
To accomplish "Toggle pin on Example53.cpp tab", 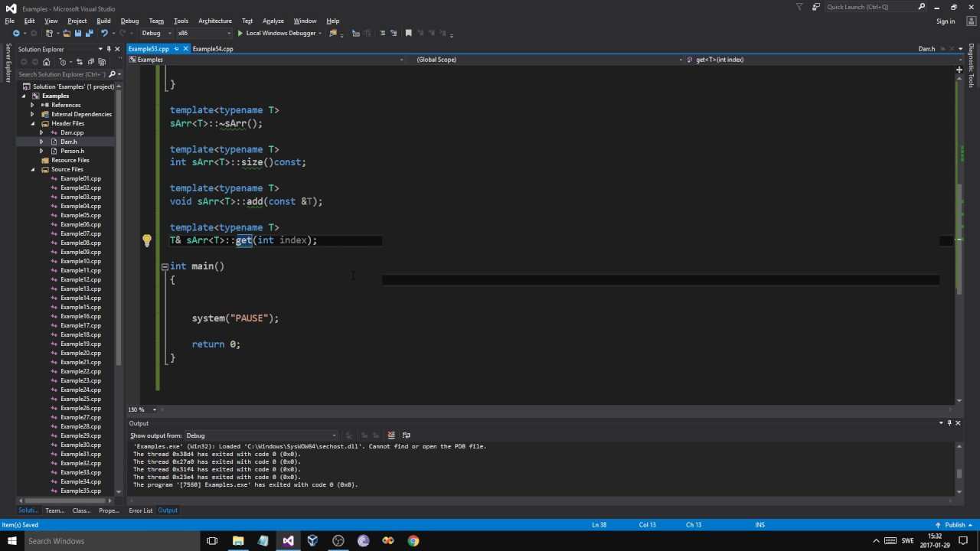I will [176, 49].
